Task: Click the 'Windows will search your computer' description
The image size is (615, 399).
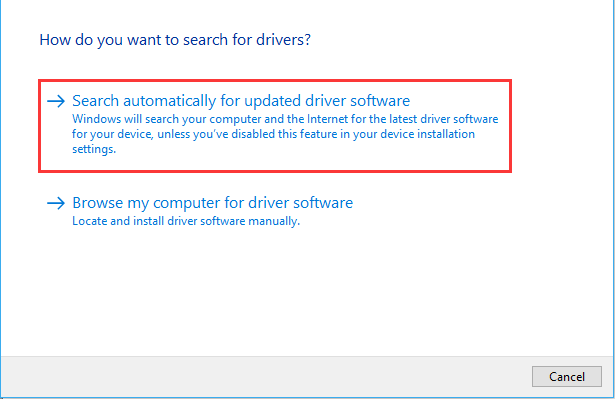Action: pos(285,134)
